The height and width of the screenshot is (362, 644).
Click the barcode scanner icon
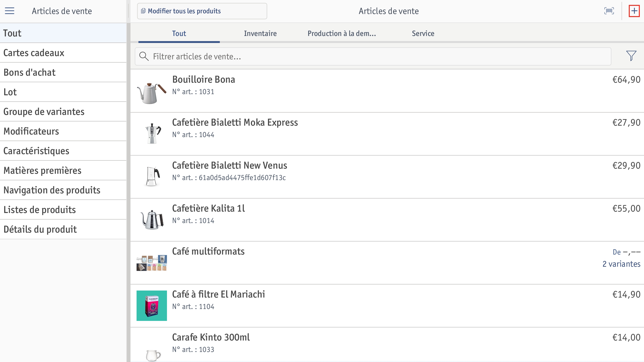pos(609,11)
